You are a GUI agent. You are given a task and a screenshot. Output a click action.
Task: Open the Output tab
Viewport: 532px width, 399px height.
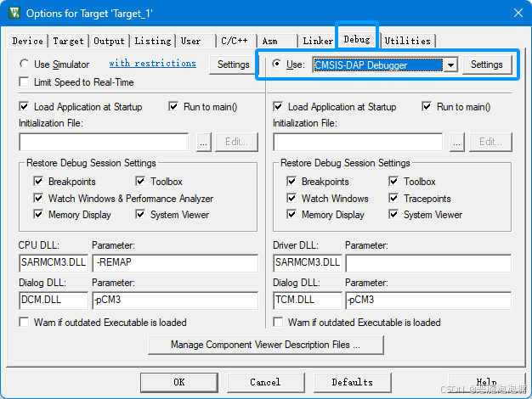click(x=109, y=41)
